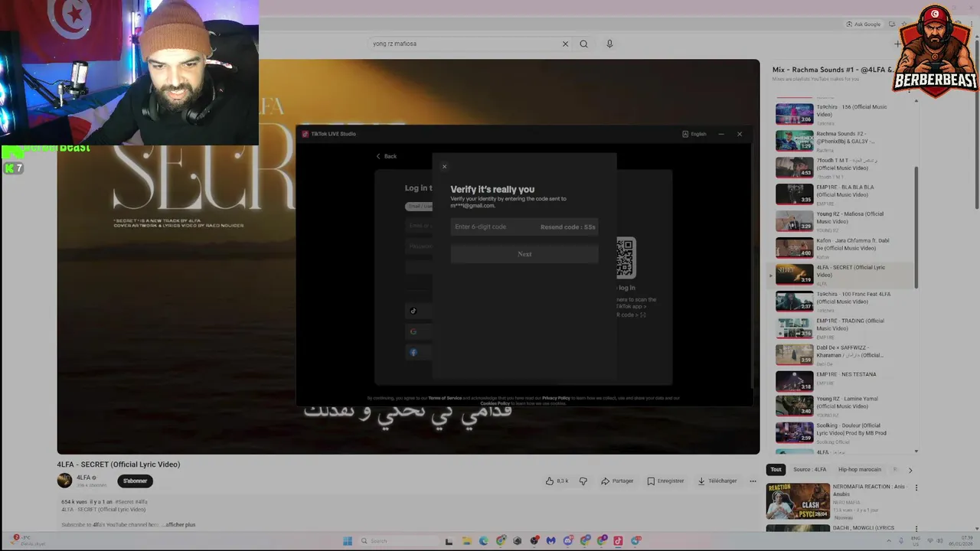Open the Windows Start menu
The image size is (980, 551).
tap(348, 541)
